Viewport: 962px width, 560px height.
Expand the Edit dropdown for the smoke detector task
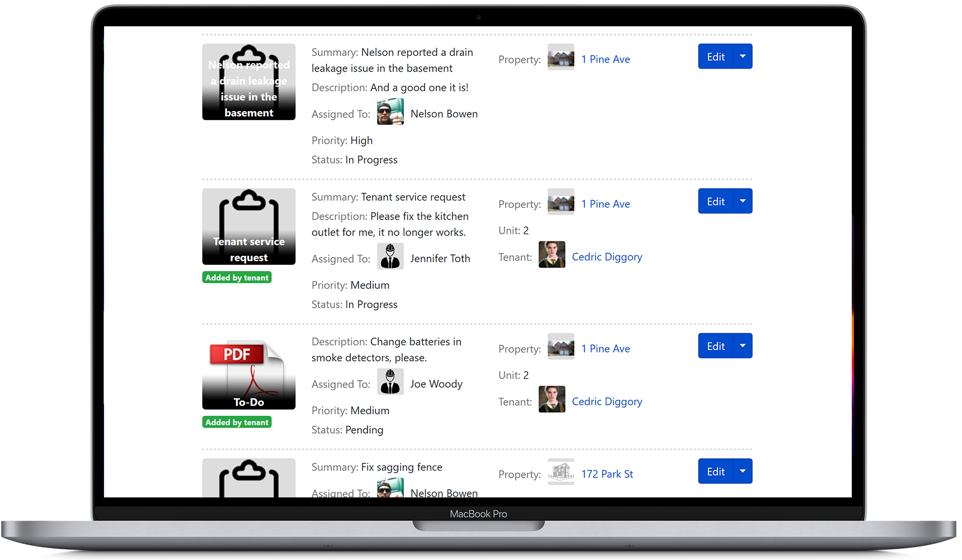[x=743, y=345]
